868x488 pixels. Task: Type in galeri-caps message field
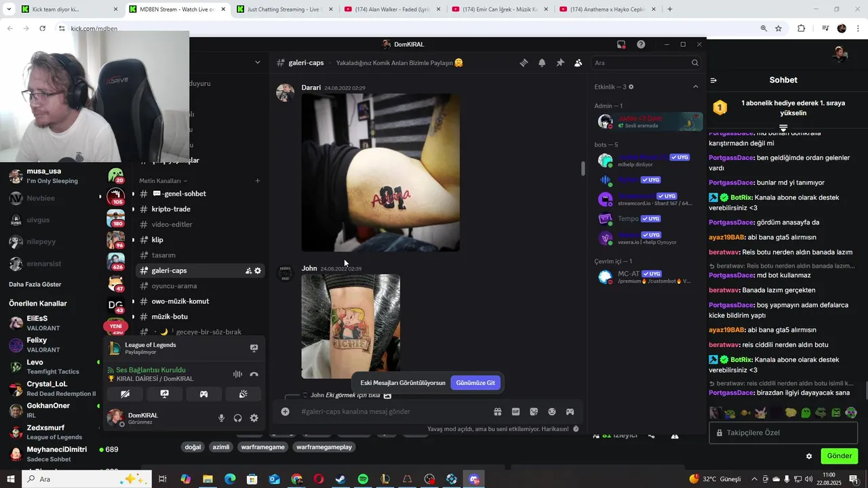point(393,411)
